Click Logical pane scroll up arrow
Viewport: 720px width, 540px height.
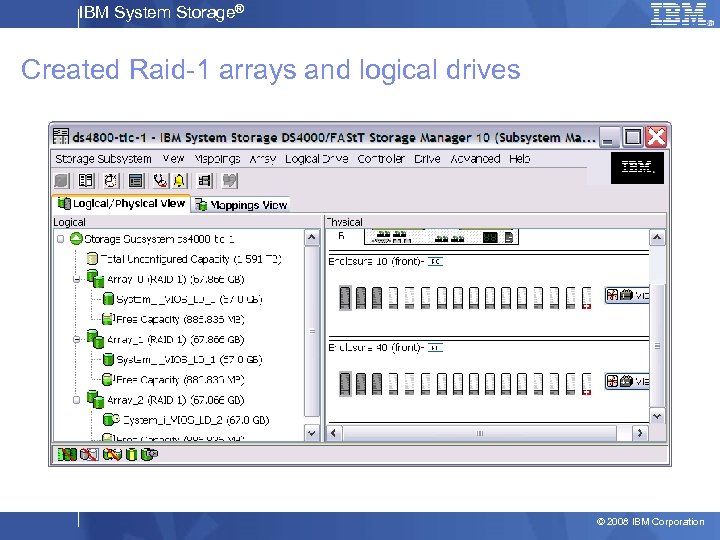(312, 237)
